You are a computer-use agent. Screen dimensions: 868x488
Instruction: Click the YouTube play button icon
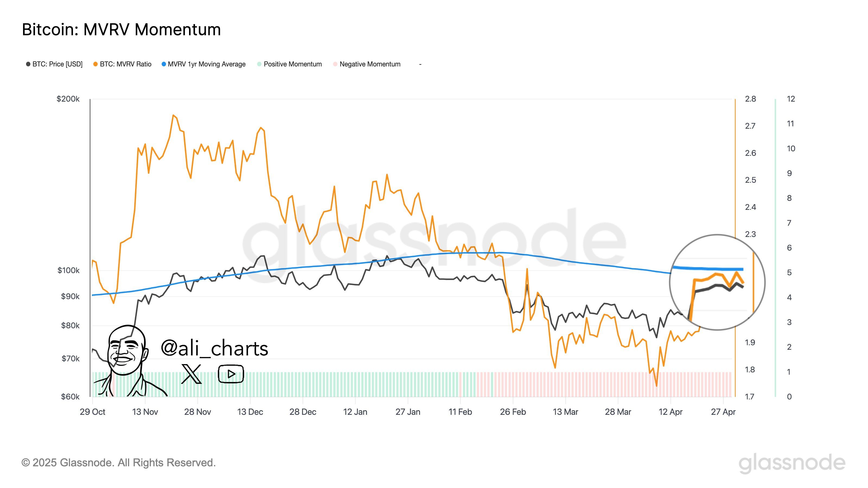[x=231, y=374]
